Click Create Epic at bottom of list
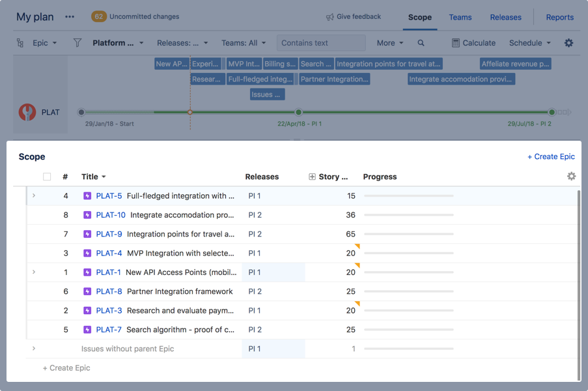This screenshot has width=588, height=391. tap(66, 368)
